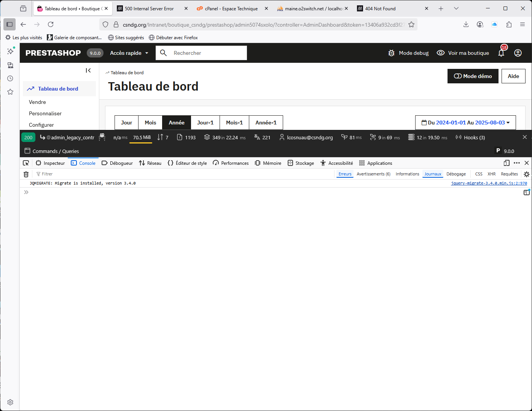
Task: Open the Firefox sidebar toggle icon
Action: coord(10,24)
